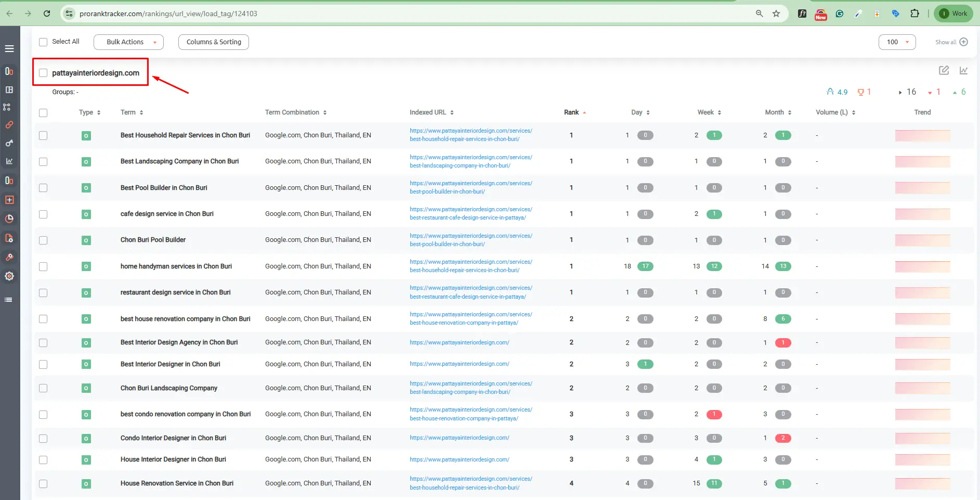Viewport: 980px width, 500px height.
Task: Open the chart icon beside the edit icon
Action: pos(963,70)
